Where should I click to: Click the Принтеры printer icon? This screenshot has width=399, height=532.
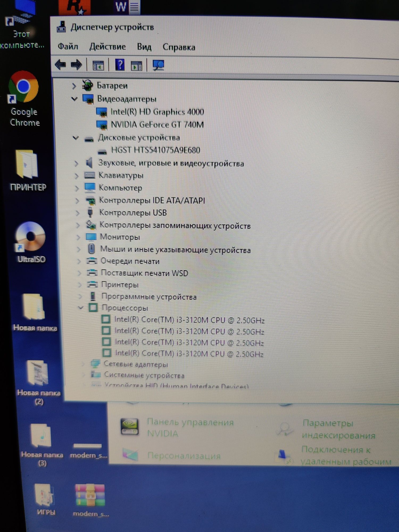(92, 284)
